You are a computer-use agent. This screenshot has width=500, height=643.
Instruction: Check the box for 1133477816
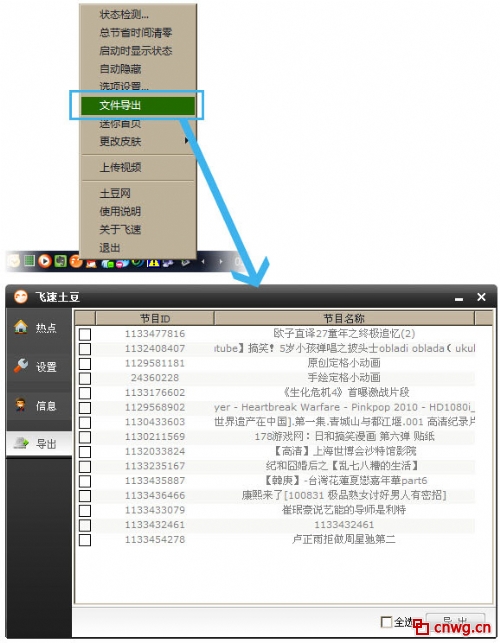85,334
